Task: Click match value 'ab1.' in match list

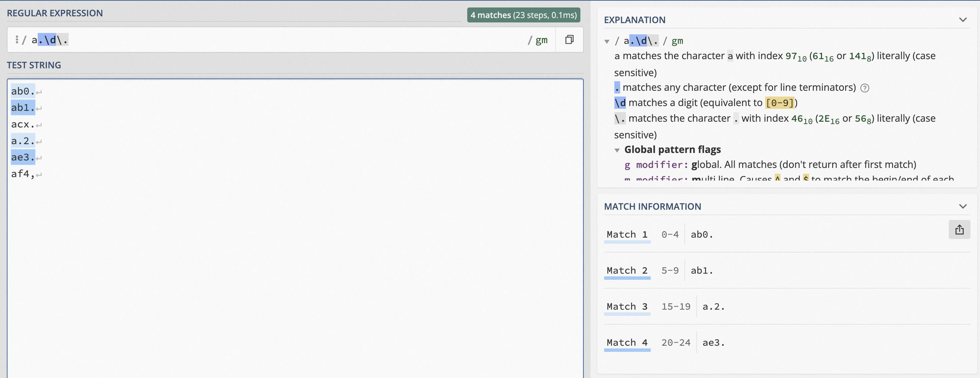Action: (x=701, y=271)
